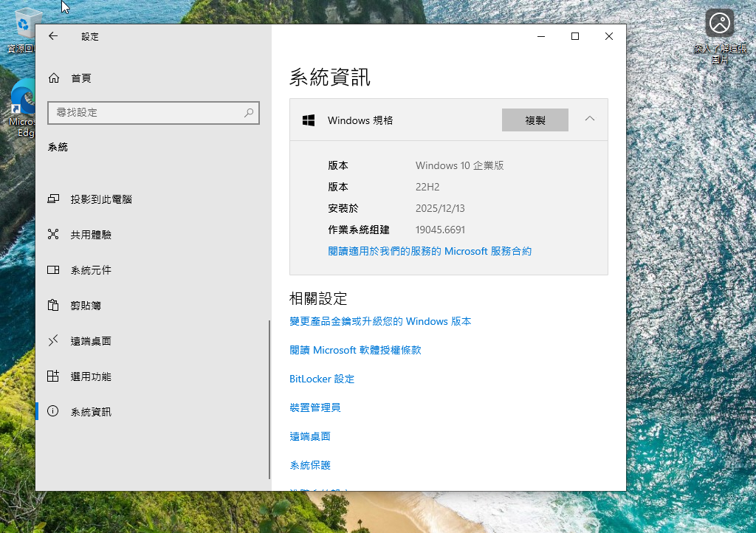Click the 系統保護 link
The height and width of the screenshot is (533, 756).
tap(310, 465)
